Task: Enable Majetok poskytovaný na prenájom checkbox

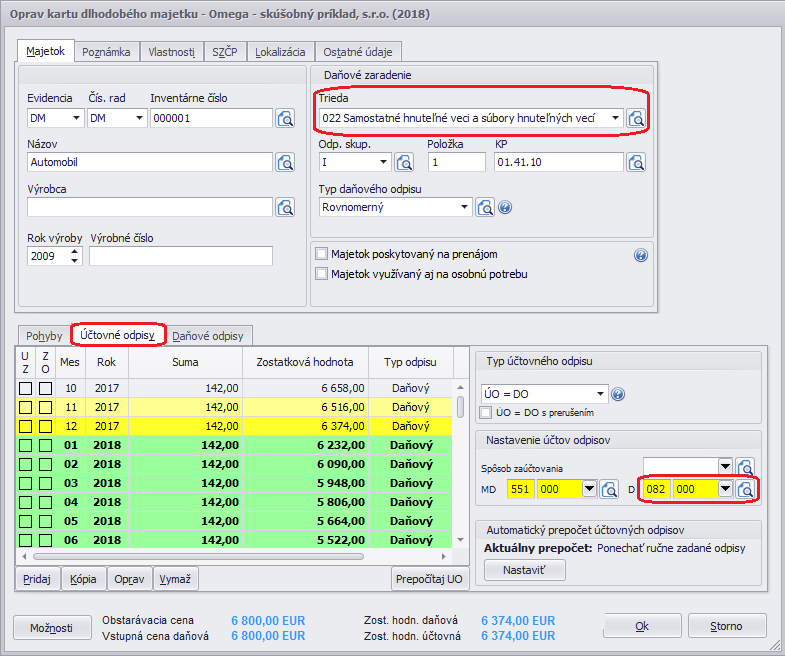Action: (x=321, y=254)
